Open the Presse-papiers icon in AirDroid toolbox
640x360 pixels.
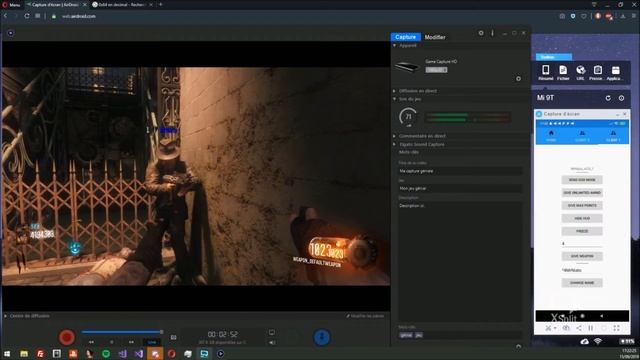598,73
